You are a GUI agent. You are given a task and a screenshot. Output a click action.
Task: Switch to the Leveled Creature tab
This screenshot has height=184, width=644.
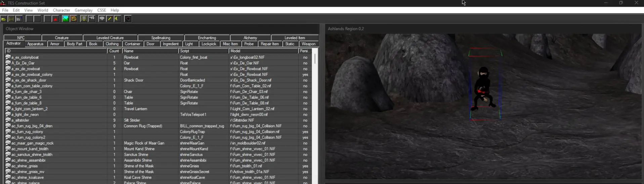tap(110, 38)
